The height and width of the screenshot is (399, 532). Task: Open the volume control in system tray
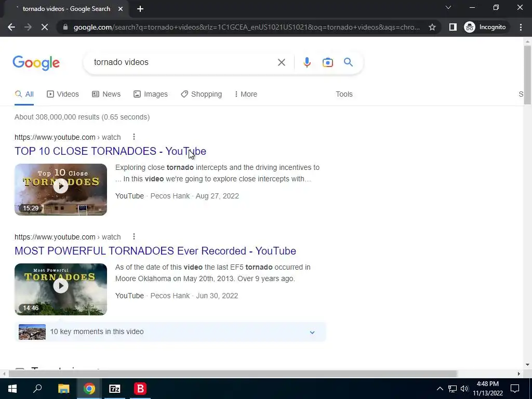pos(464,389)
